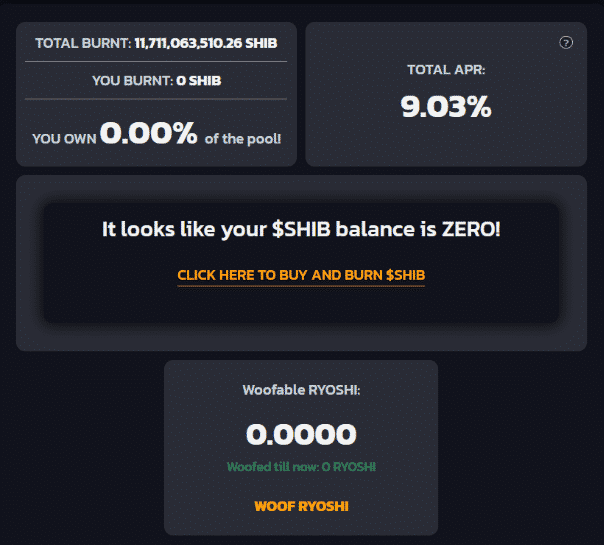Click the TOTAL BURNT label
Viewport: 604px width, 545px height.
pyautogui.click(x=83, y=43)
